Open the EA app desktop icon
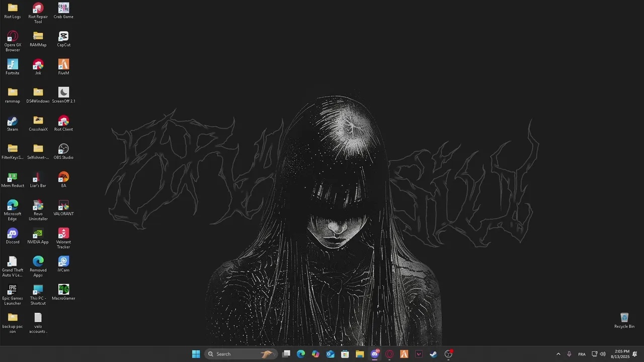The width and height of the screenshot is (644, 362). [63, 180]
